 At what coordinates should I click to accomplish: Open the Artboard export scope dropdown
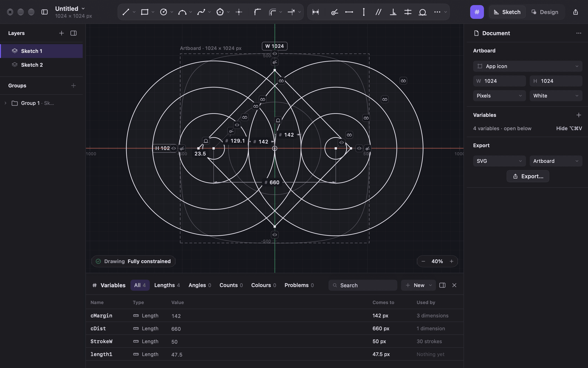pyautogui.click(x=556, y=161)
